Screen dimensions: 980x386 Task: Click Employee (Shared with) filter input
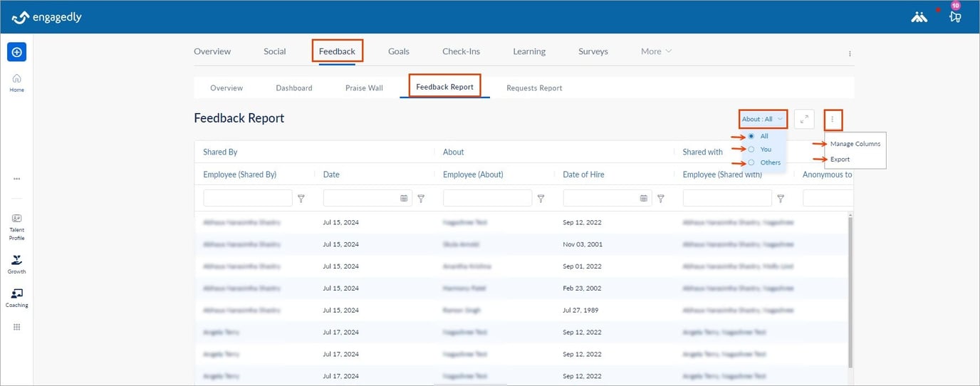[x=727, y=198]
